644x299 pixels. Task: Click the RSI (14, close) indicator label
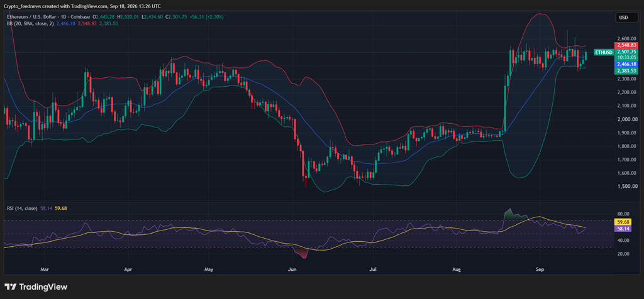point(22,209)
